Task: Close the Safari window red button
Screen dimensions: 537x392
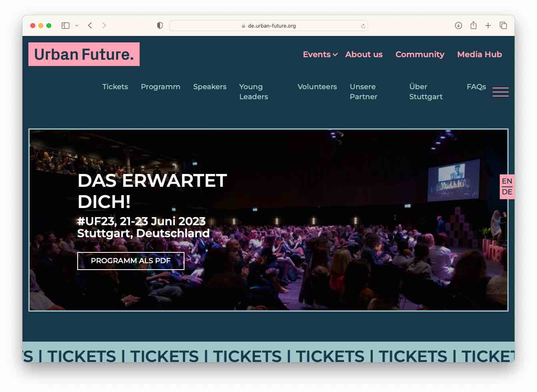Action: coord(33,26)
